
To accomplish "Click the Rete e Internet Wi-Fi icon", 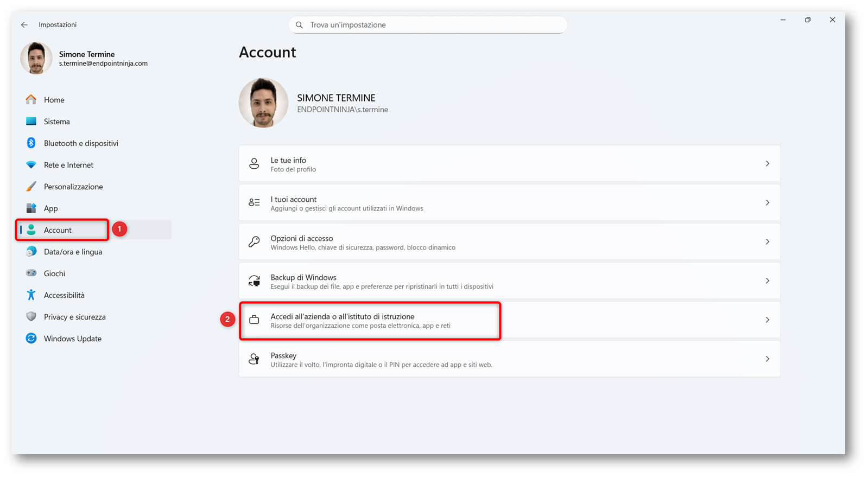I will pyautogui.click(x=31, y=165).
